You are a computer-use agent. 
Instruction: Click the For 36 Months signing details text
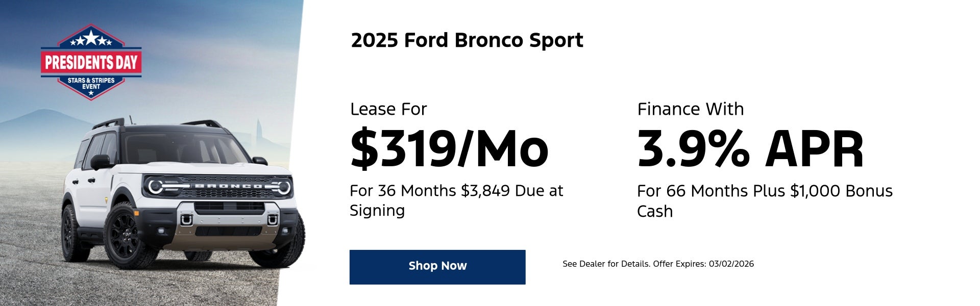click(x=456, y=201)
